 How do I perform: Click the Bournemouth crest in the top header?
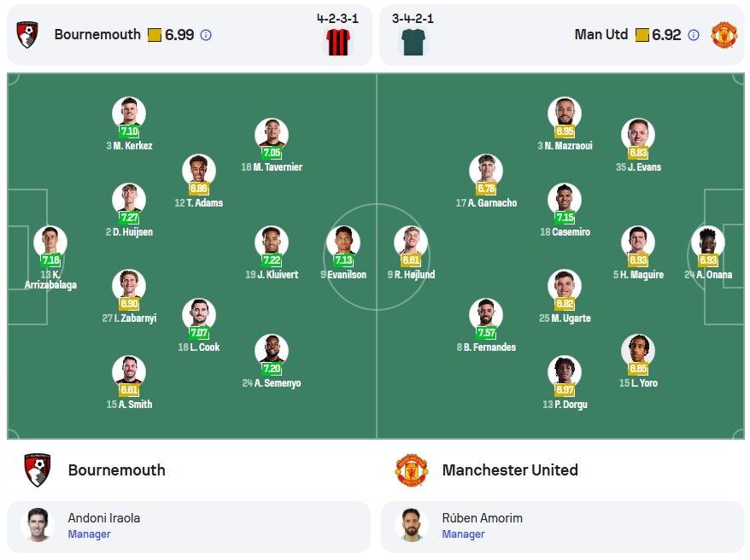(x=27, y=34)
